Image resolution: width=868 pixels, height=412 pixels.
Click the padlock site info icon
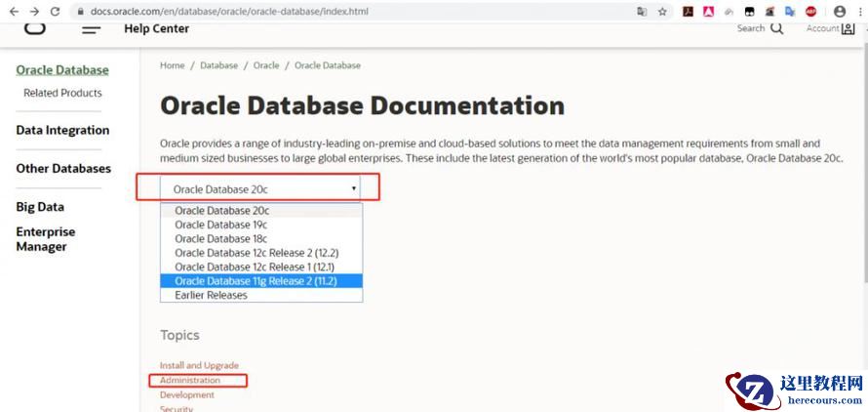point(81,12)
